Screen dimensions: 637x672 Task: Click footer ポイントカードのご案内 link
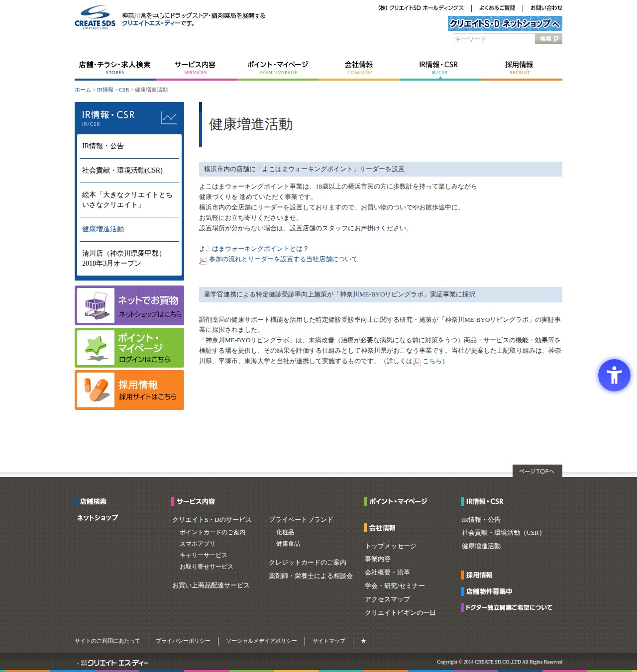click(x=212, y=532)
